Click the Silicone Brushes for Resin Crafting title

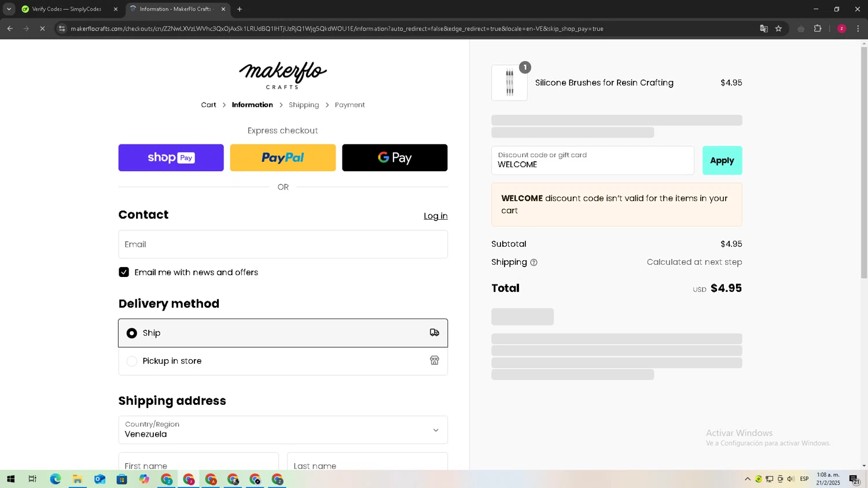pos(604,83)
